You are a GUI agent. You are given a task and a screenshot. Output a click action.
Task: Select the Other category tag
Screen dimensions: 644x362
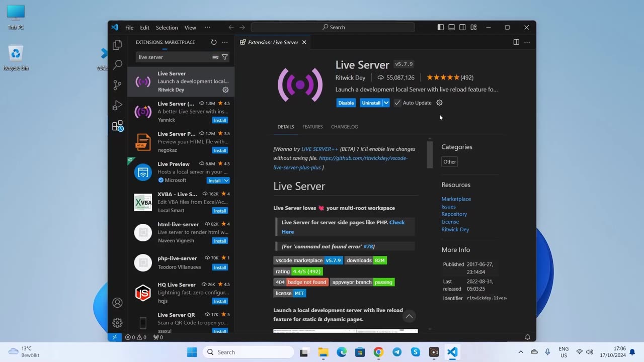(x=450, y=162)
